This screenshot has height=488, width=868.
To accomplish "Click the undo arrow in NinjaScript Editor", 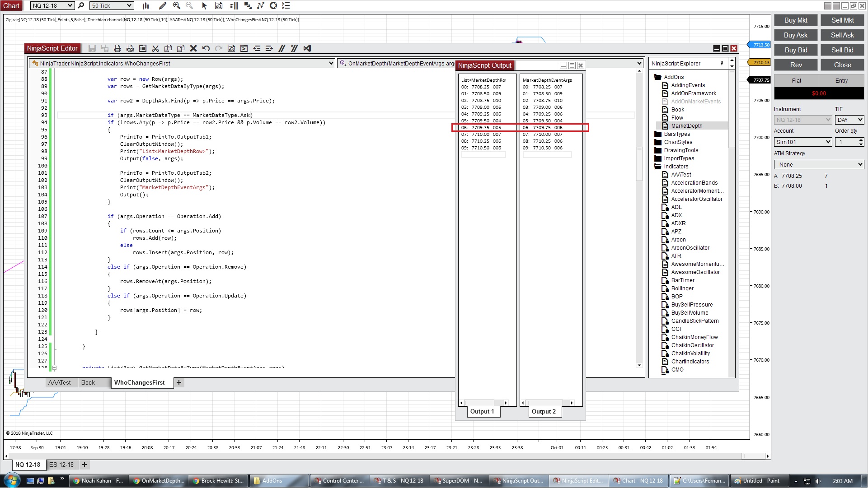I will tap(206, 48).
